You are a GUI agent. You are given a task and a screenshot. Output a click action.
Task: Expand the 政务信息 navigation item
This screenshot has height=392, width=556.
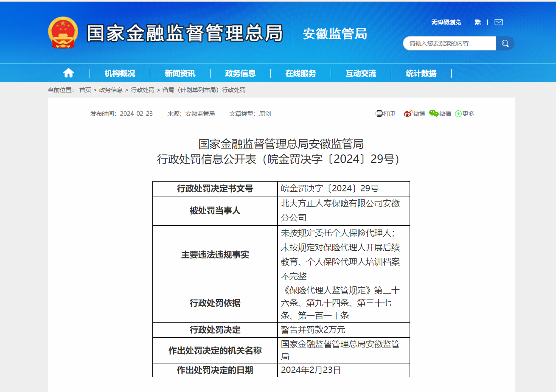tap(240, 73)
